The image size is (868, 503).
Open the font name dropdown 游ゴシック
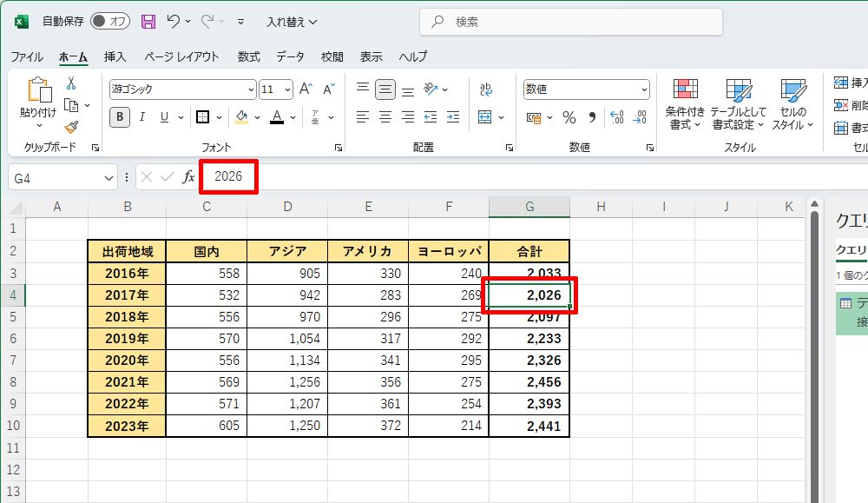pos(182,89)
